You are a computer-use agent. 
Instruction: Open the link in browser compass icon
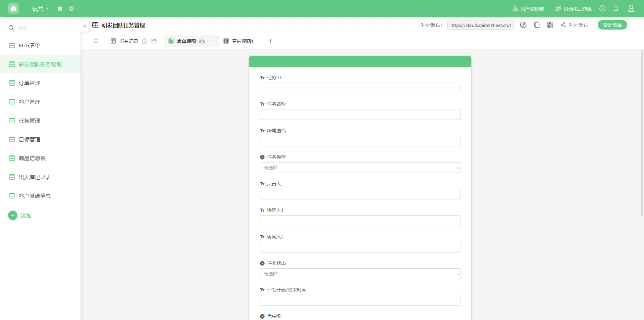(523, 25)
